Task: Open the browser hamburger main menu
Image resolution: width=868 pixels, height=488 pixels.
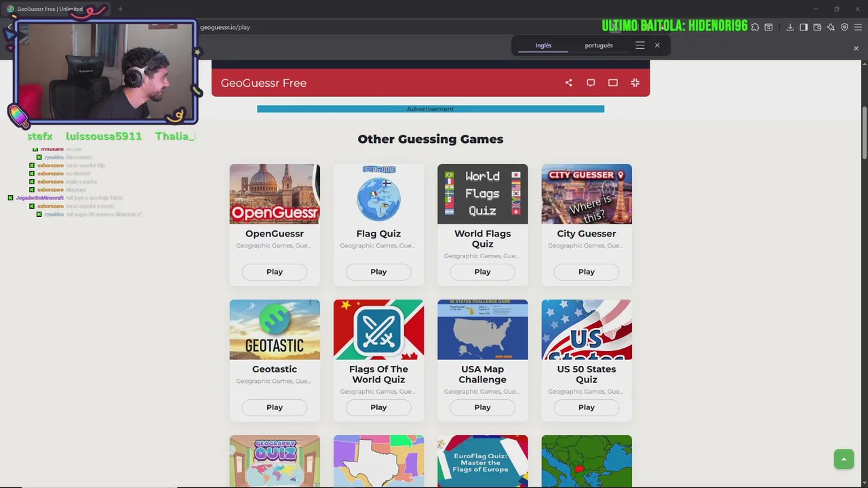Action: coord(858,27)
